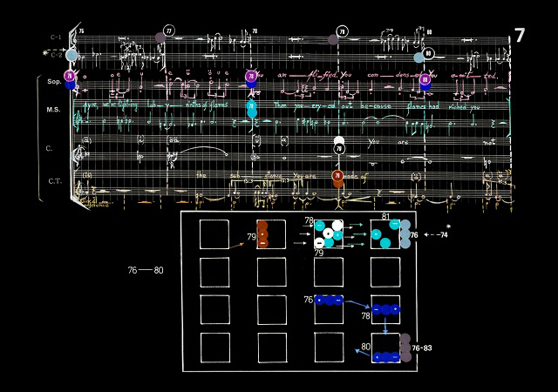This screenshot has width=558, height=392.
Task: Select the empty first box of third row
Action: (x=214, y=309)
